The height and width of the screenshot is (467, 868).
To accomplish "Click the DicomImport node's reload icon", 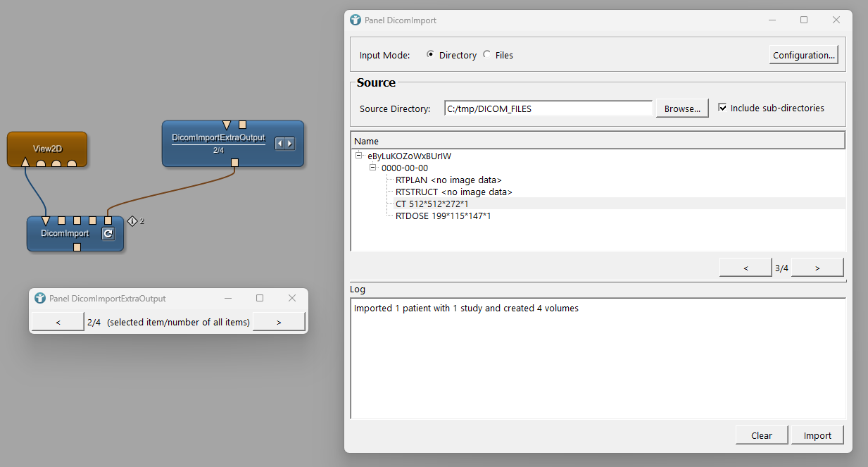I will [x=108, y=234].
